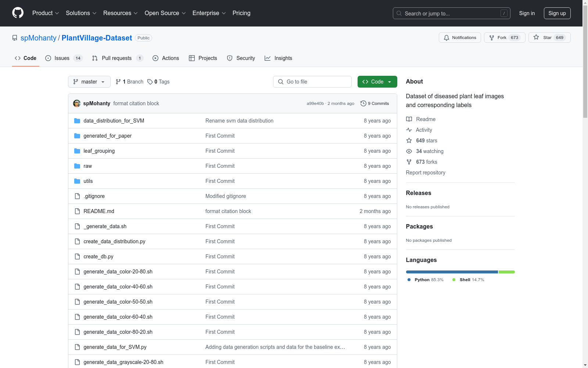Open the generated_for_paper folder
Screen dimensions: 588x368
(x=107, y=136)
